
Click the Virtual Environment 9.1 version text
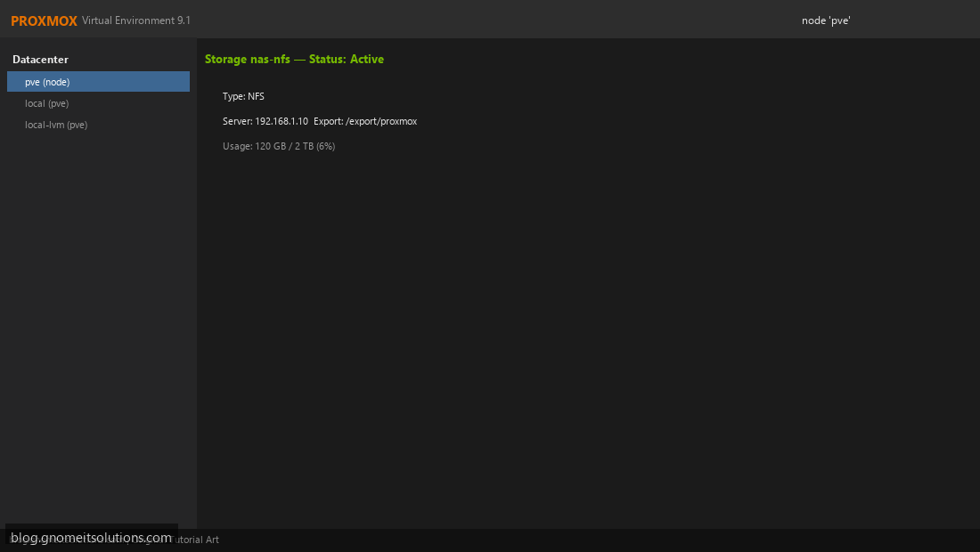pyautogui.click(x=136, y=20)
